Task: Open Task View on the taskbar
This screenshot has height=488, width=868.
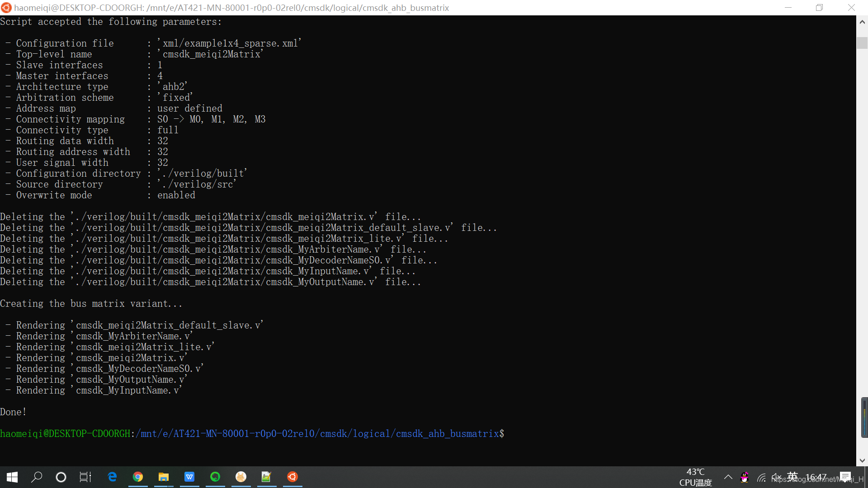Action: (x=85, y=477)
